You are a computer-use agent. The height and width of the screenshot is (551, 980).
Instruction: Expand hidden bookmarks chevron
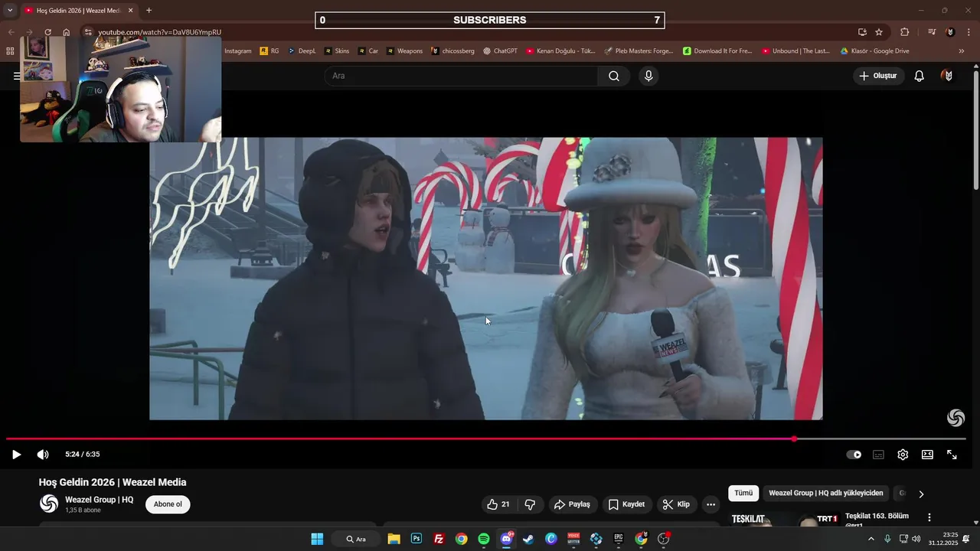tap(962, 51)
